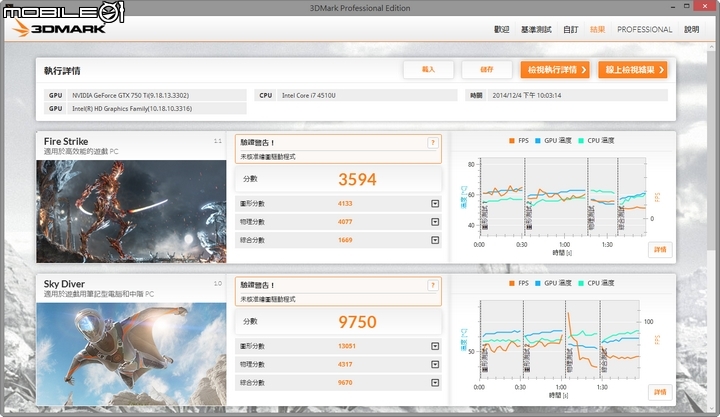This screenshot has width=720, height=417.
Task: Click the FPS orange legend swatch in Fire Strike chart
Action: [512, 141]
